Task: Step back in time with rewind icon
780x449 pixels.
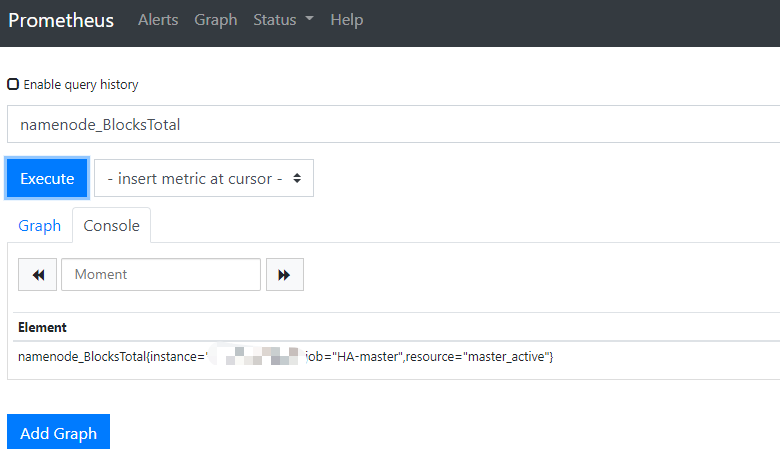Action: (x=37, y=274)
